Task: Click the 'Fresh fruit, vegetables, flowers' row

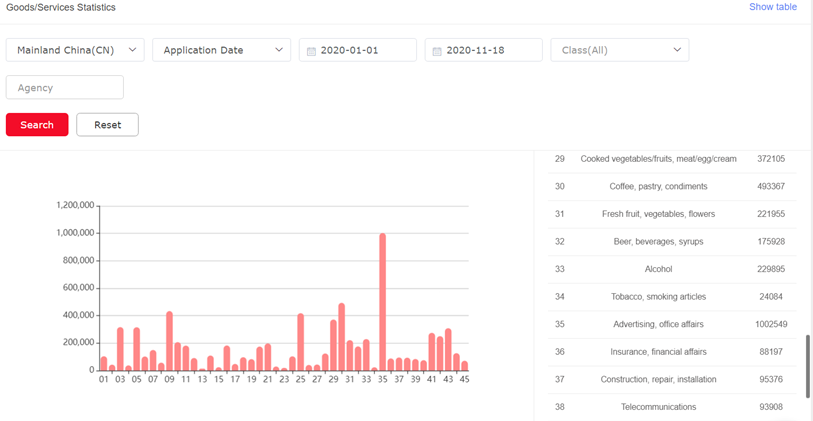Action: (672, 214)
